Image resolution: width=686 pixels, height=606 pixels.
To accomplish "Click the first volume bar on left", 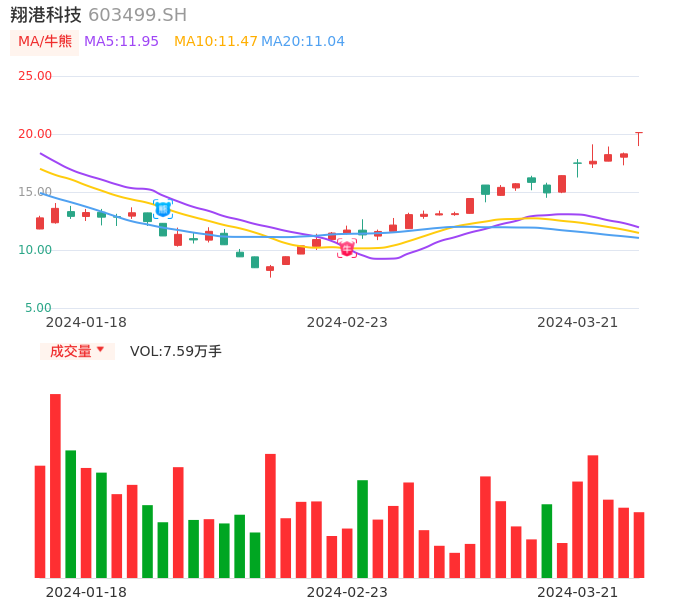I will click(x=40, y=521).
